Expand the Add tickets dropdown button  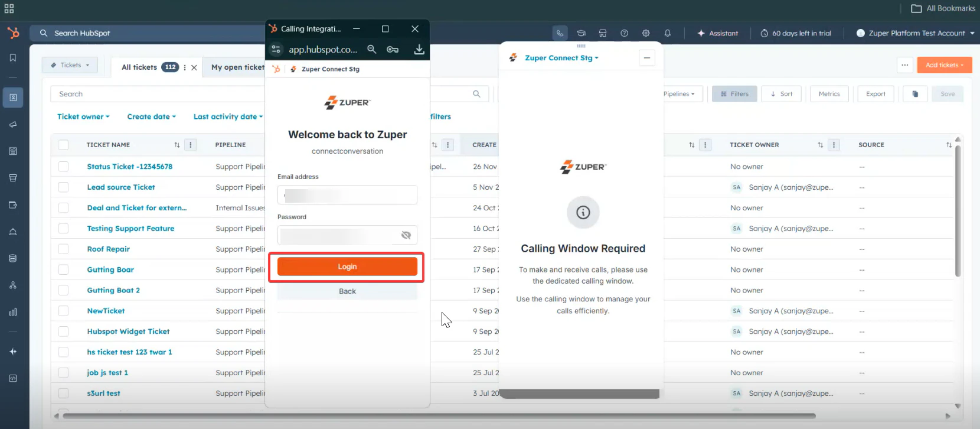click(945, 65)
